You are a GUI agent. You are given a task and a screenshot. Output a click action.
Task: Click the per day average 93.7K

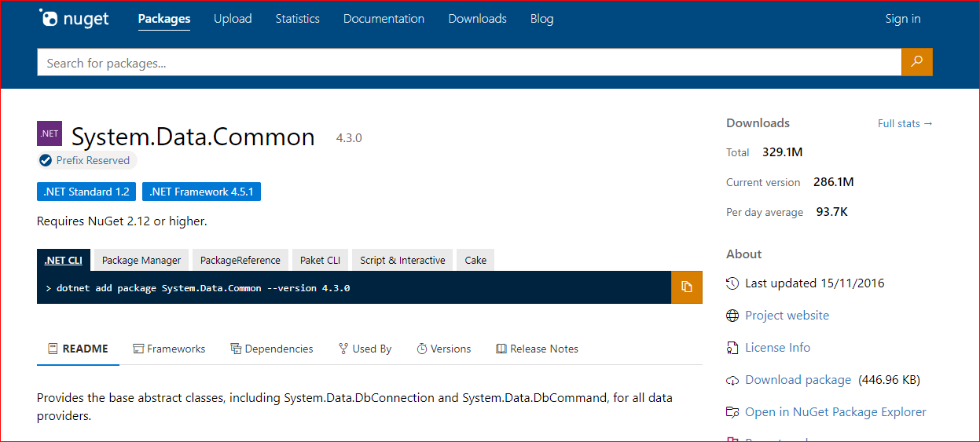tap(831, 212)
